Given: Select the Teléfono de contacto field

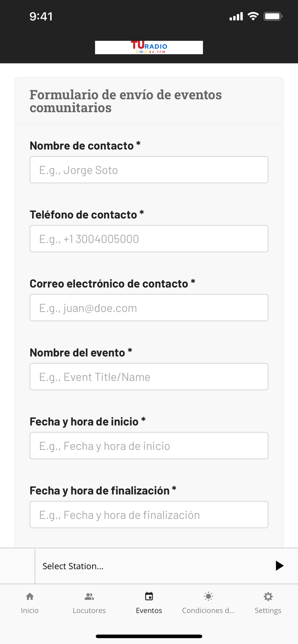Looking at the screenshot, I should point(149,239).
